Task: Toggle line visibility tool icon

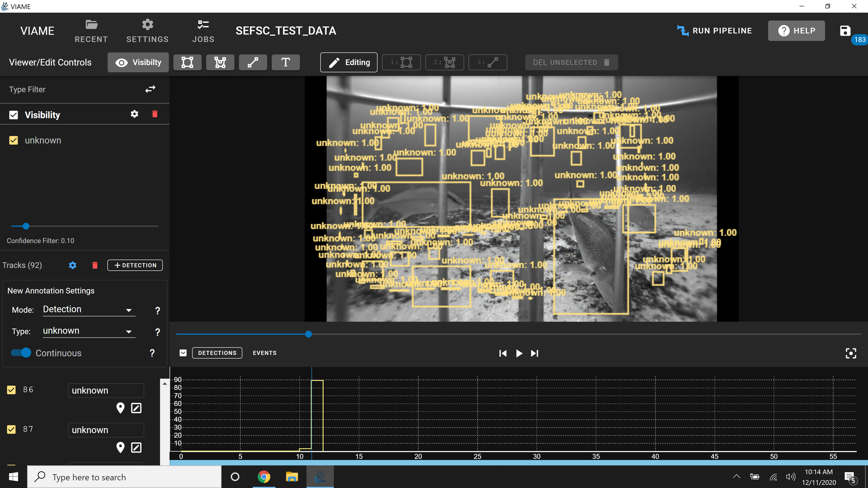Action: 253,62
